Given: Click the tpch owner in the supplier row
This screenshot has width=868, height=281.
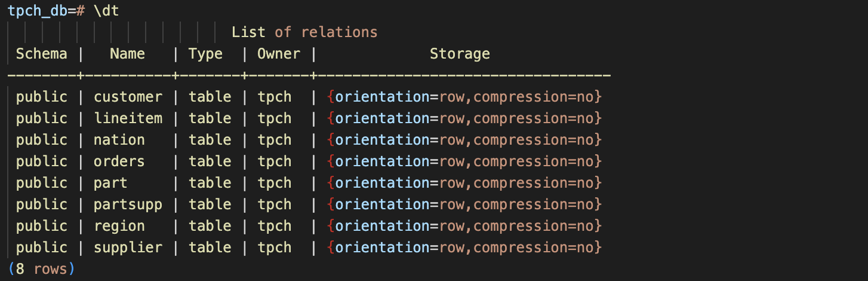Looking at the screenshot, I should click(x=275, y=248).
